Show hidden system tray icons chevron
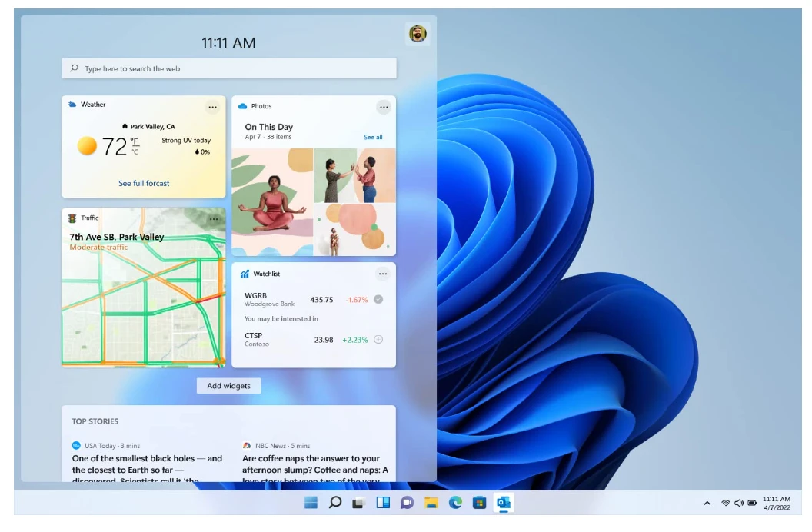 (707, 504)
